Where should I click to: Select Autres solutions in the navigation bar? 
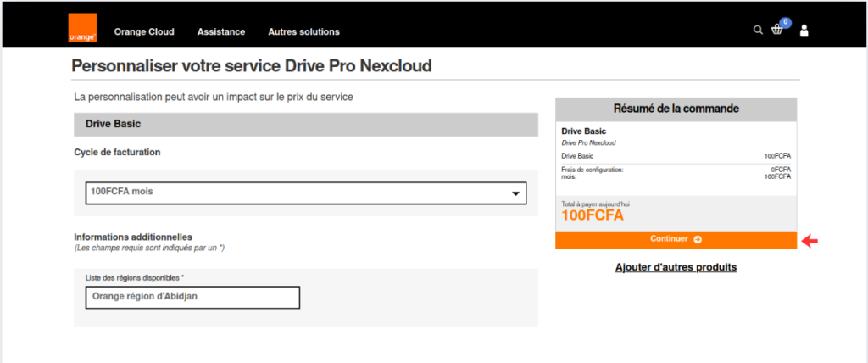pyautogui.click(x=303, y=32)
